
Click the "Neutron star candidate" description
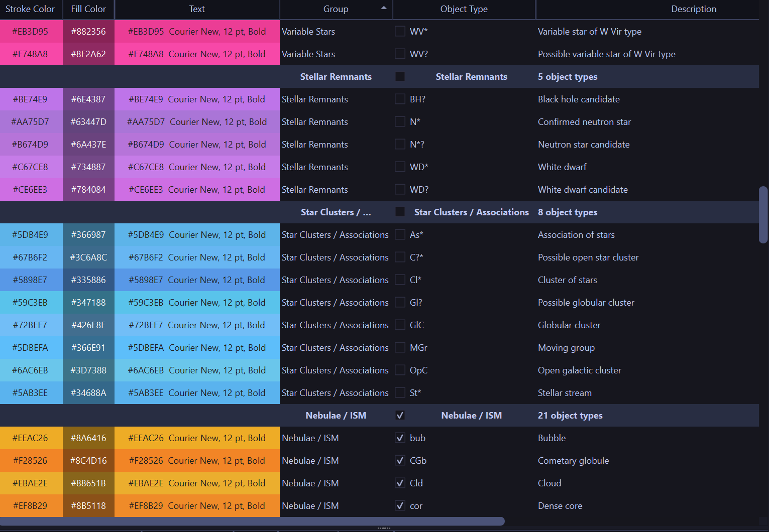point(584,144)
